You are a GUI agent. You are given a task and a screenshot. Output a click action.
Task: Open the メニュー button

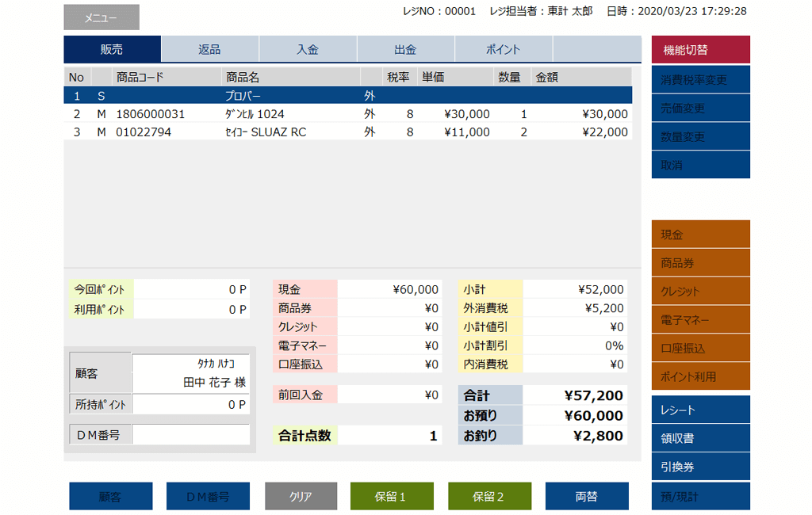(x=101, y=17)
